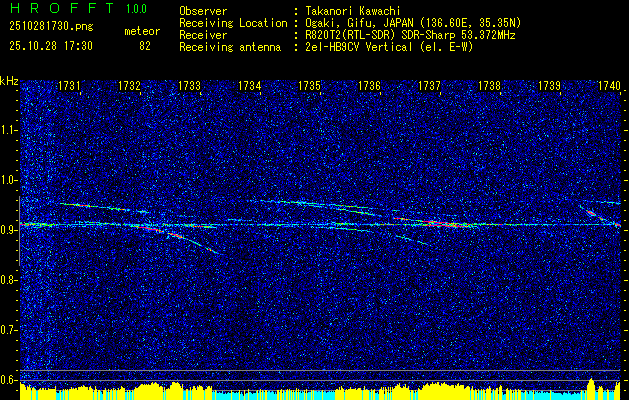Click the 1731 time marker
The height and width of the screenshot is (400, 629).
pos(69,86)
